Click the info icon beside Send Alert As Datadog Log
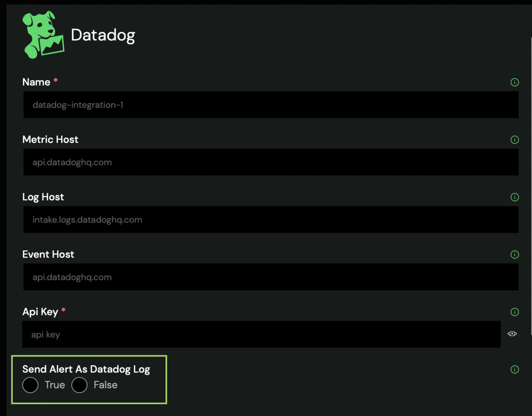 tap(514, 369)
